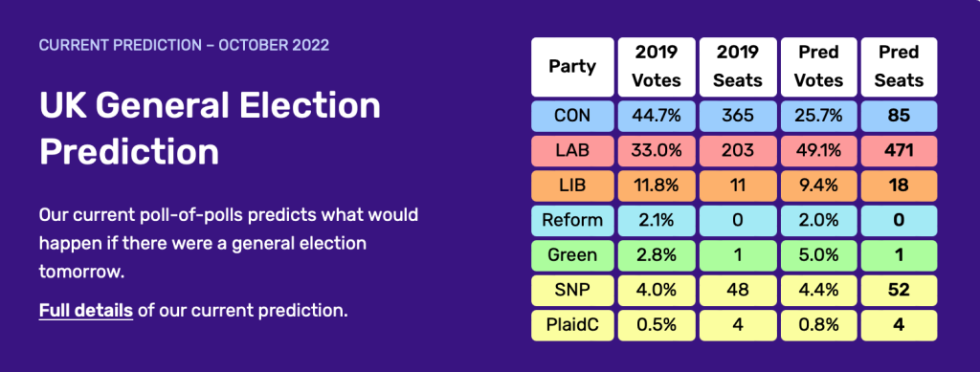Click Labour's predicted 471 seats cell
This screenshot has height=372, width=980.
[899, 151]
